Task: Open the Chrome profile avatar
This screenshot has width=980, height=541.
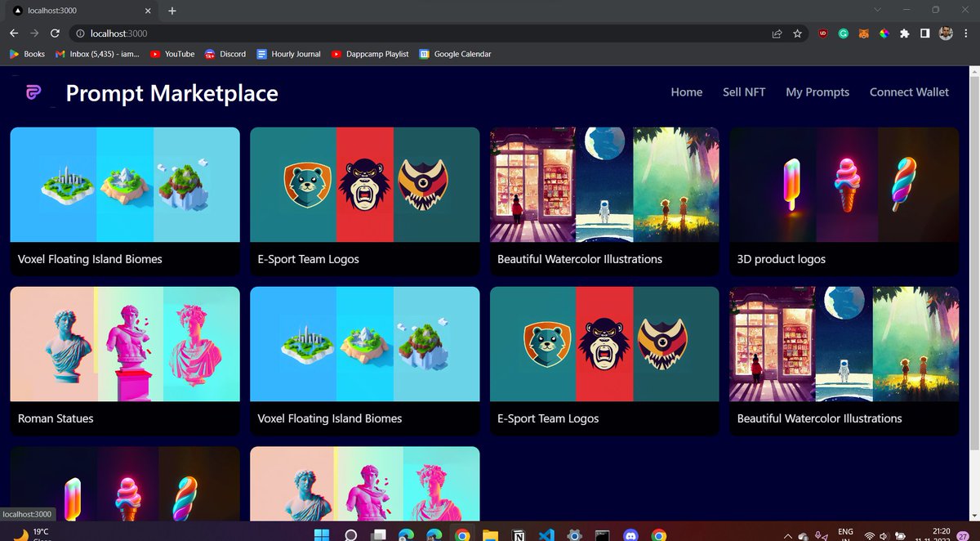Action: (945, 34)
